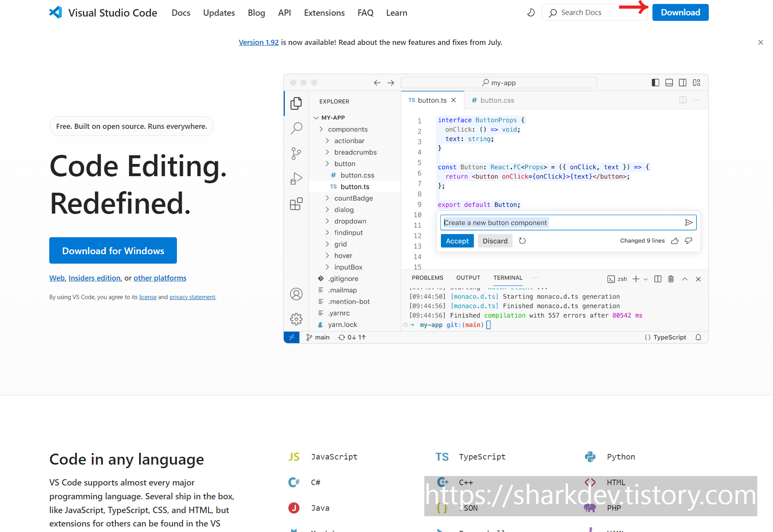
Task: Collapse the MY-APP root folder
Action: click(x=316, y=117)
